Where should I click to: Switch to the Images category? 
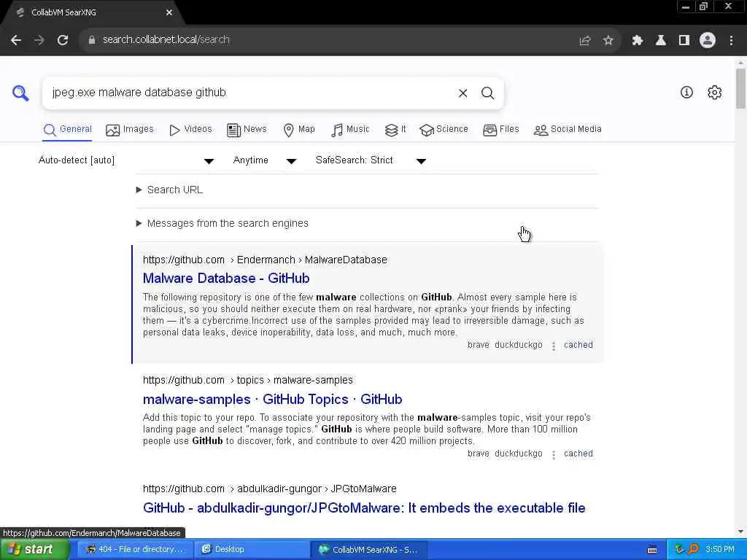click(x=130, y=130)
